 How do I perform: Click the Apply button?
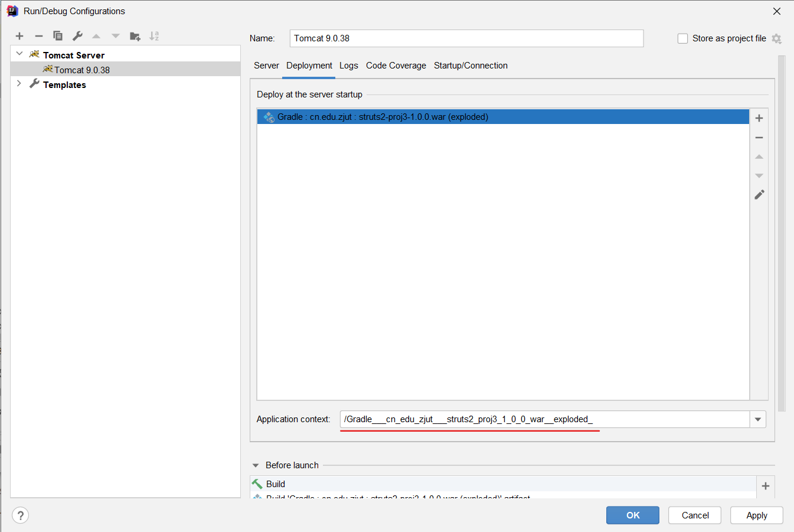[757, 515]
